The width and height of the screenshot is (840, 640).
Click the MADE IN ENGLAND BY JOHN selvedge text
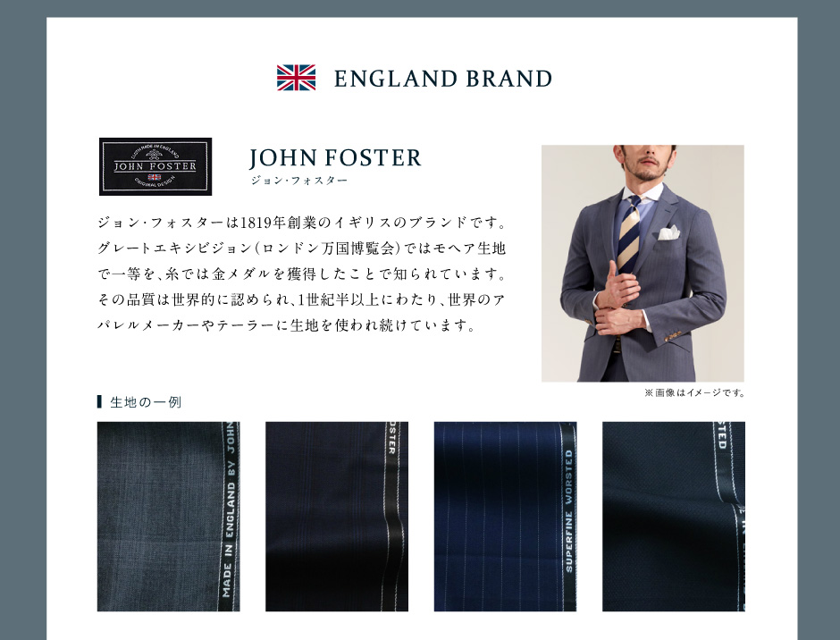[230, 510]
